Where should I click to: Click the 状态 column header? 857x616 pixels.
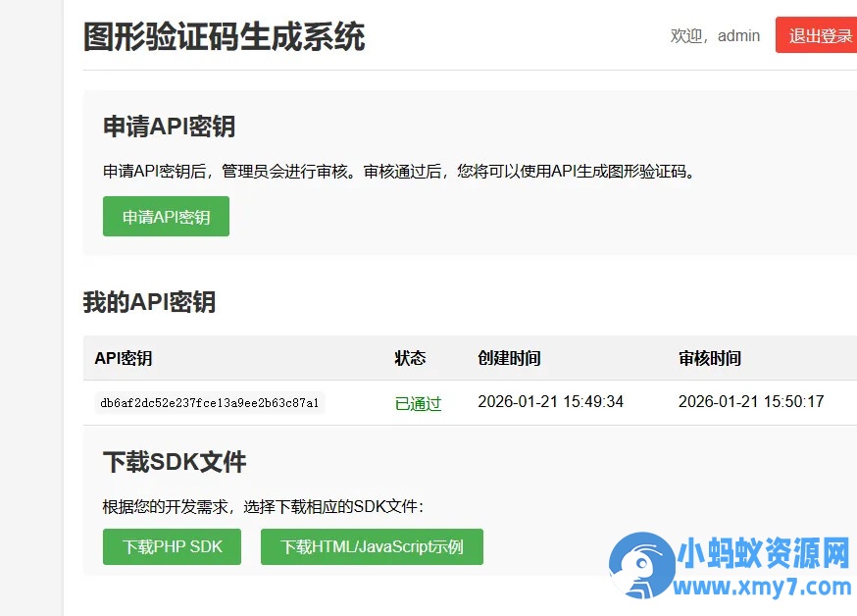click(x=410, y=358)
